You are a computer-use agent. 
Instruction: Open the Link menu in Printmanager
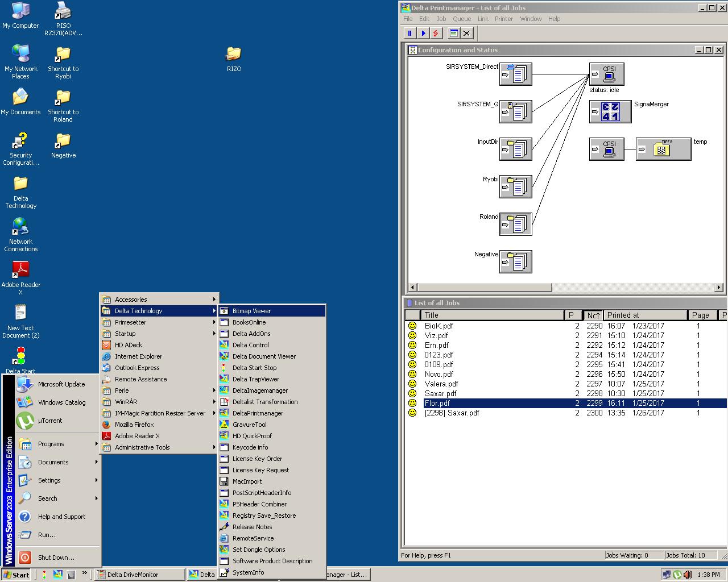click(483, 19)
